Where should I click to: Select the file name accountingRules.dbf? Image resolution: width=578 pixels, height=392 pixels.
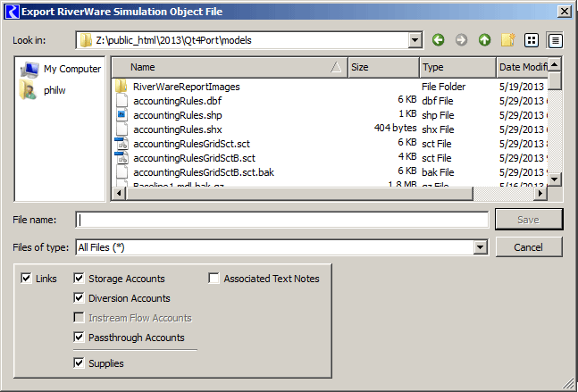[177, 101]
